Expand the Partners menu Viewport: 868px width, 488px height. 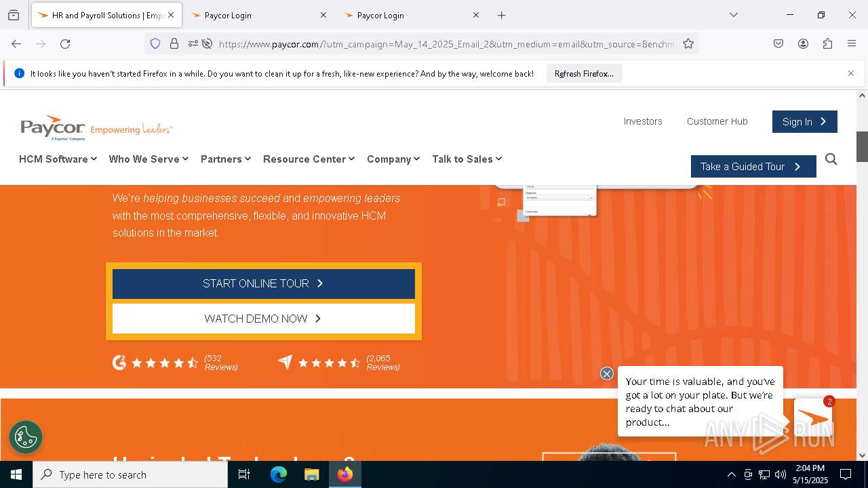coord(226,159)
